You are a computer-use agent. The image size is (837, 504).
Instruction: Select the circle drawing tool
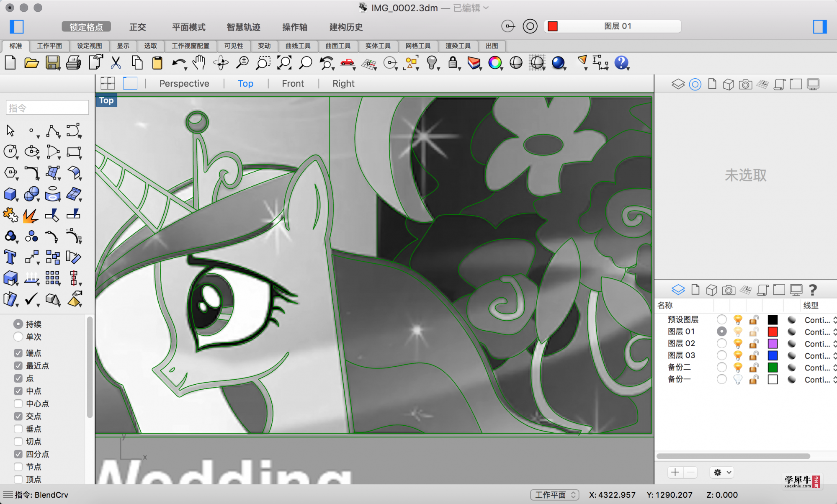pyautogui.click(x=10, y=152)
